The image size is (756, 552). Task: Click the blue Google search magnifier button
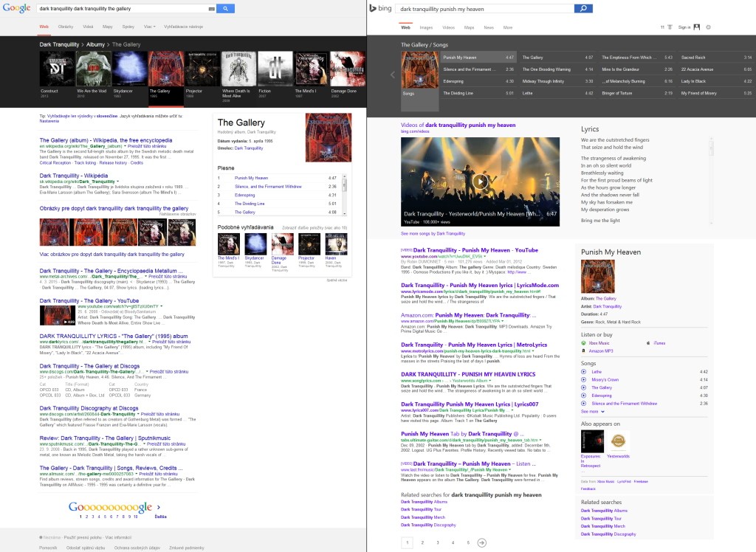[225, 8]
